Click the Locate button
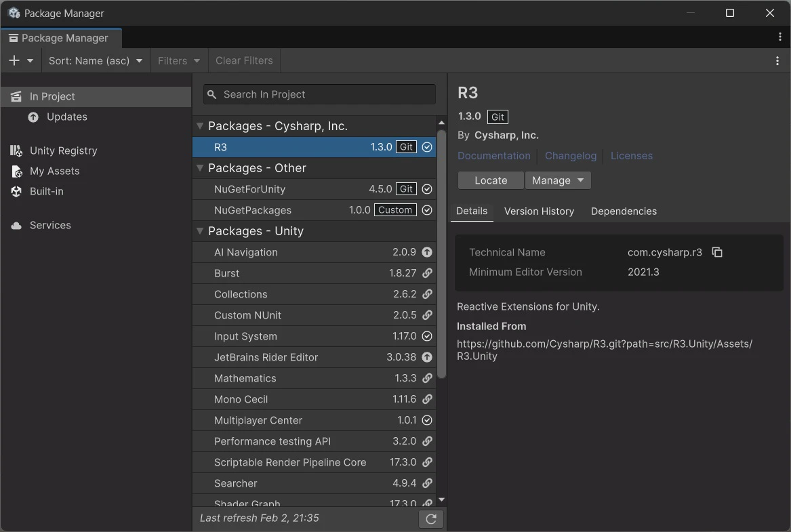The width and height of the screenshot is (791, 532). (491, 180)
